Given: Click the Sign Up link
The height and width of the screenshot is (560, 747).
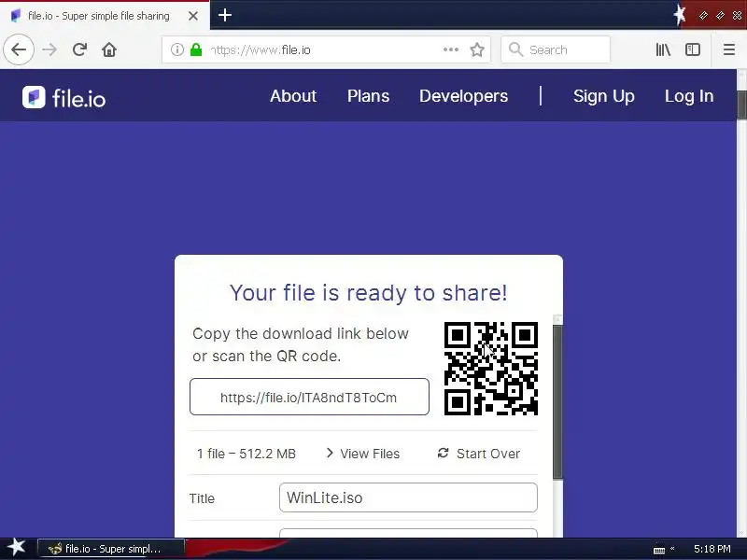Looking at the screenshot, I should click(x=603, y=96).
